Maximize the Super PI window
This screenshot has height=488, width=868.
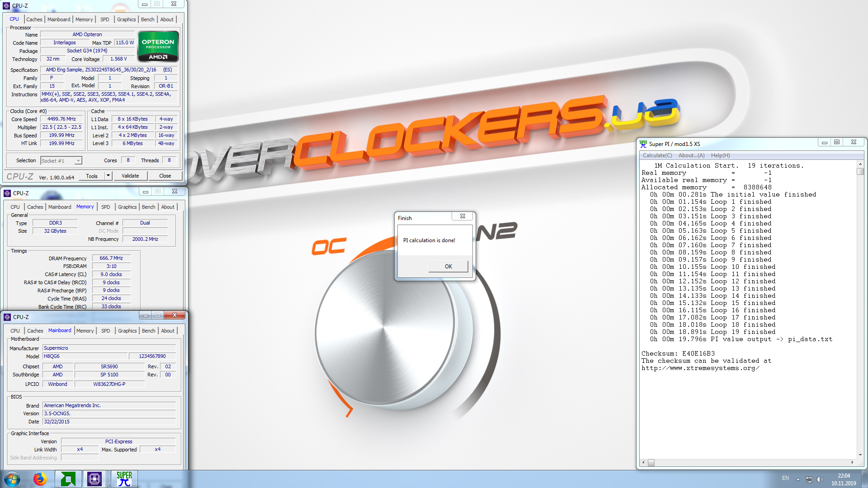click(837, 142)
